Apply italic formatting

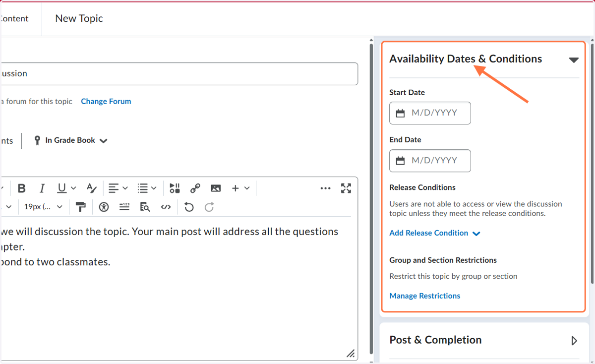[42, 188]
